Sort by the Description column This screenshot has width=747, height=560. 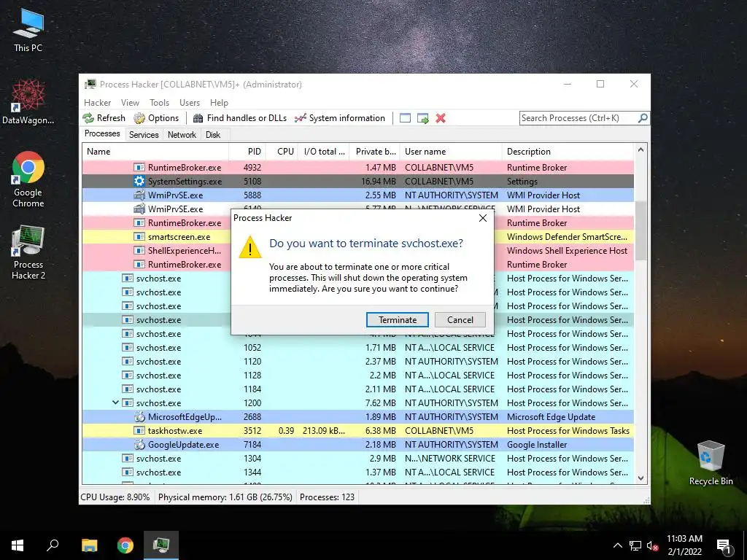point(568,152)
